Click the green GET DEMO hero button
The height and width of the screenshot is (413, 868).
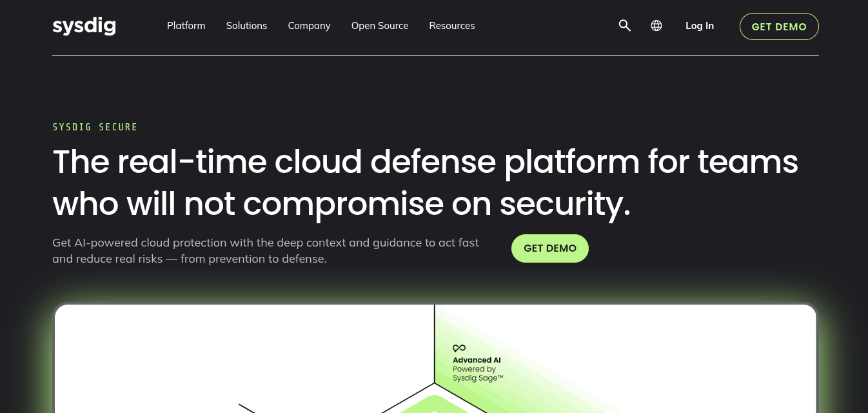pyautogui.click(x=550, y=248)
